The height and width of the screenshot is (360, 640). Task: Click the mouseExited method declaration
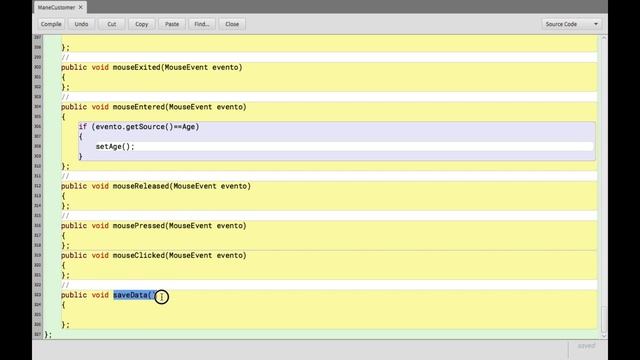point(151,67)
